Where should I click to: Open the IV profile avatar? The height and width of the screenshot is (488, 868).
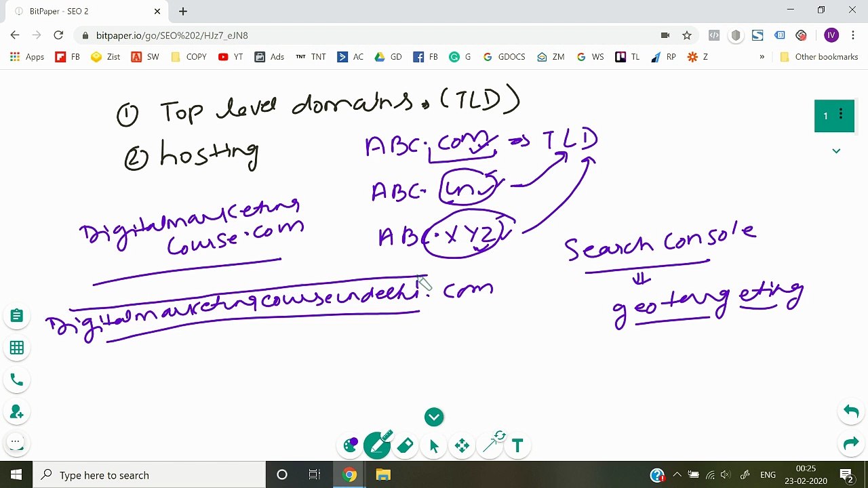tap(831, 35)
